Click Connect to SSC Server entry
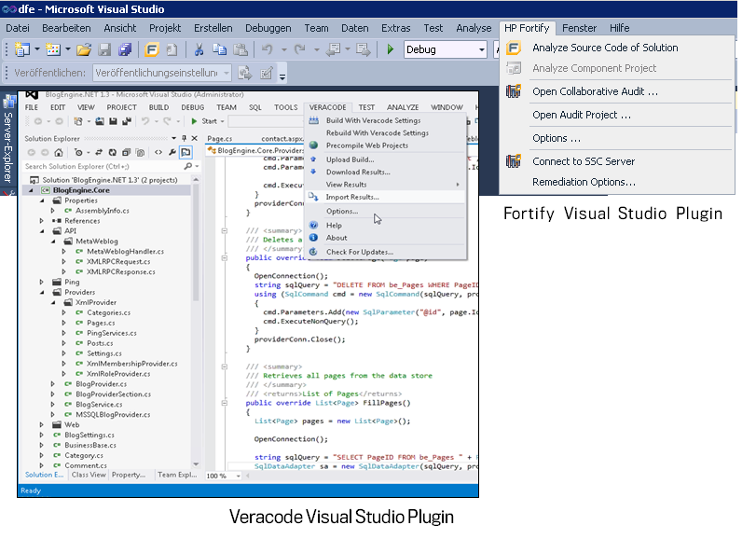Screen dimensions: 756x539 583,161
